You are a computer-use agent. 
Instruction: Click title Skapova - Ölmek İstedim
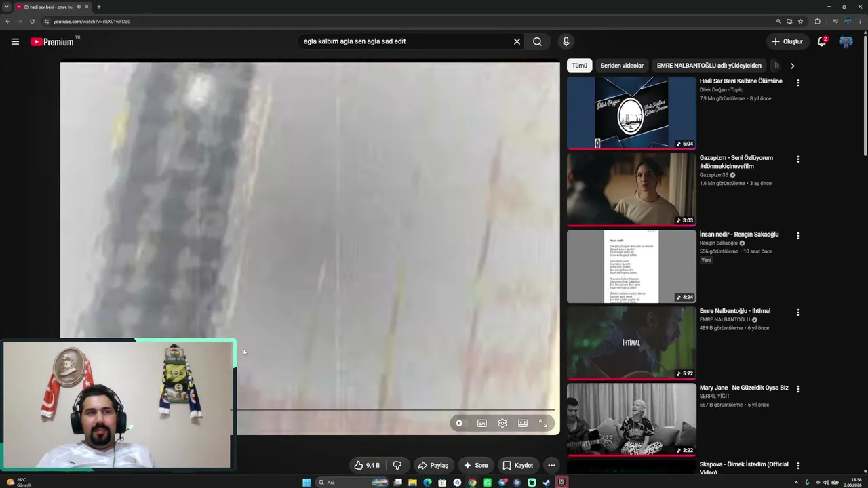click(744, 468)
